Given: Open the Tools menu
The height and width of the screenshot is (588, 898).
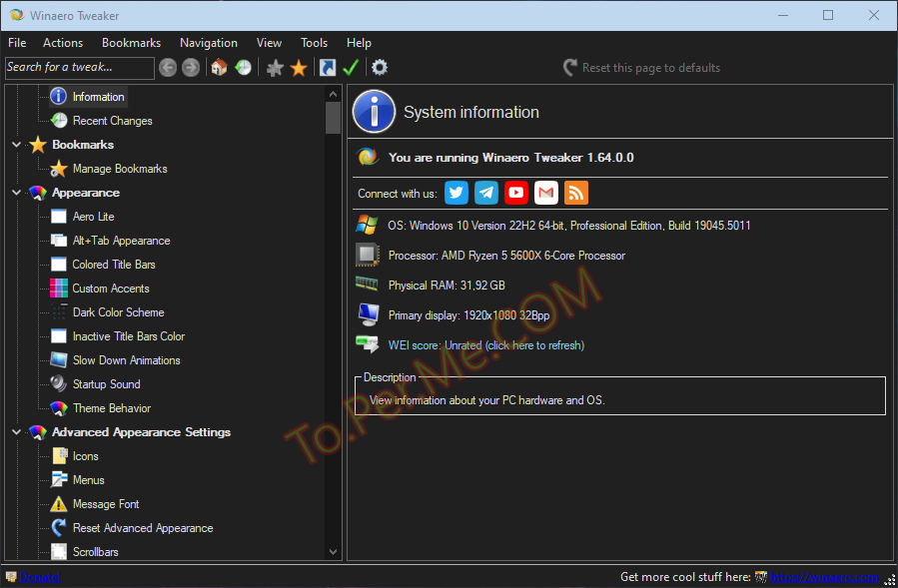Looking at the screenshot, I should pyautogui.click(x=314, y=43).
